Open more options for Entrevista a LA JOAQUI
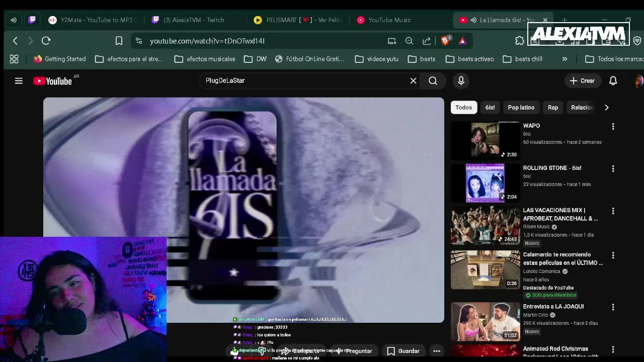The image size is (644, 362). click(613, 307)
